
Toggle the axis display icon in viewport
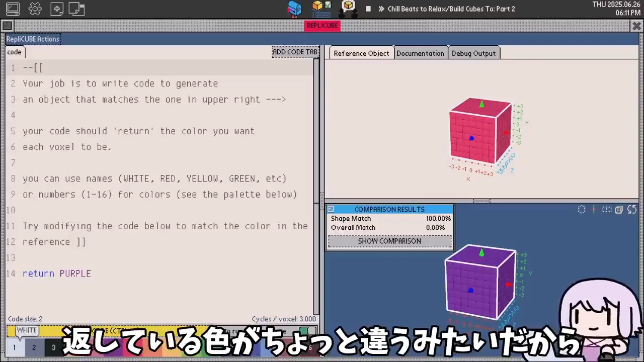[x=594, y=210]
